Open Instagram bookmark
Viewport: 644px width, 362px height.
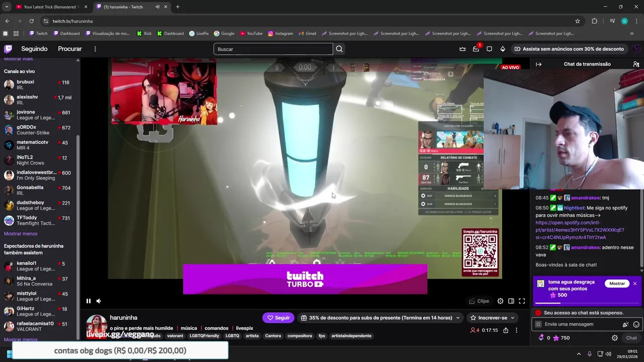[280, 34]
